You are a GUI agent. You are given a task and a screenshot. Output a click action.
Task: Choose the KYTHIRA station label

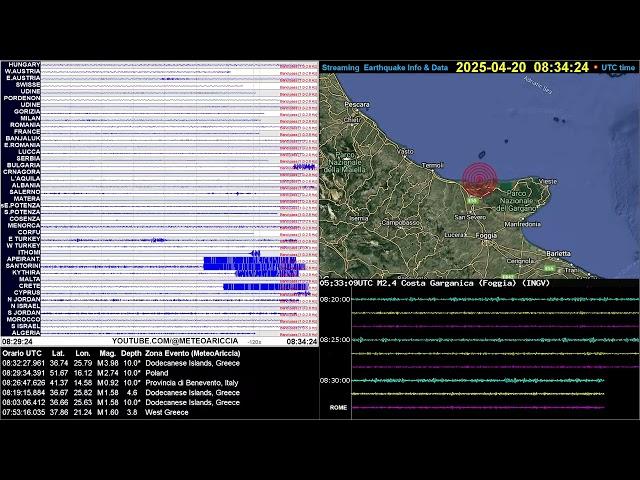click(26, 272)
